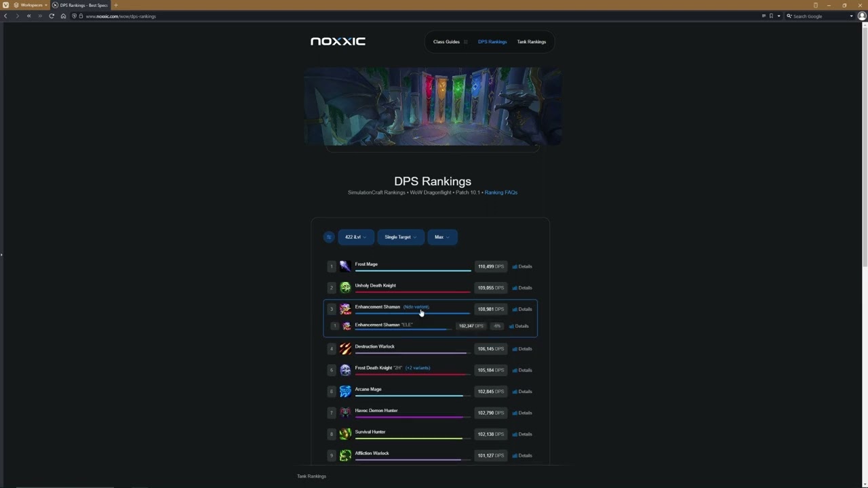
Task: Open the closed tabs trash icon
Action: 815,5
